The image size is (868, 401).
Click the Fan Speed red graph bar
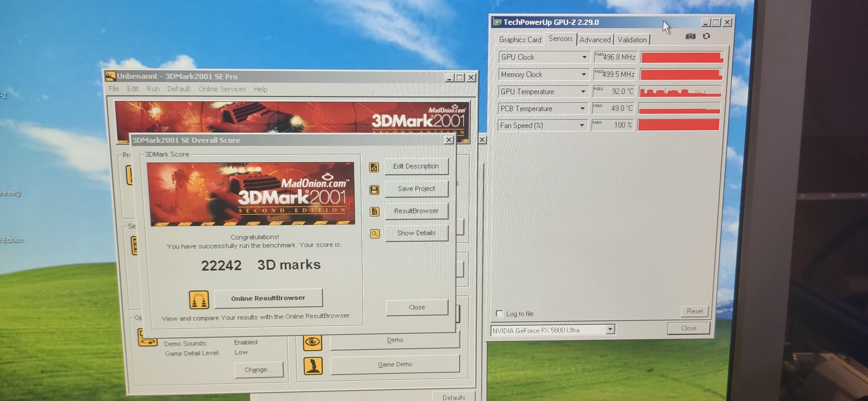678,125
